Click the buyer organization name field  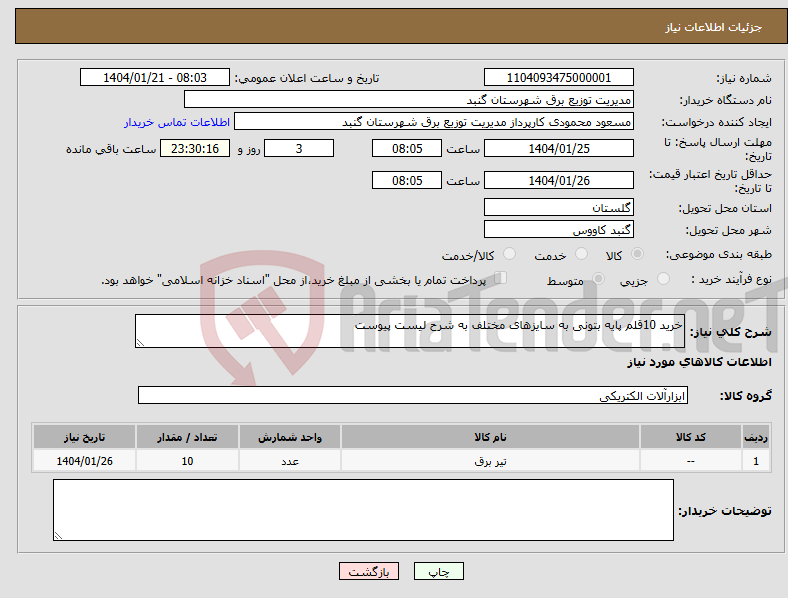(409, 99)
